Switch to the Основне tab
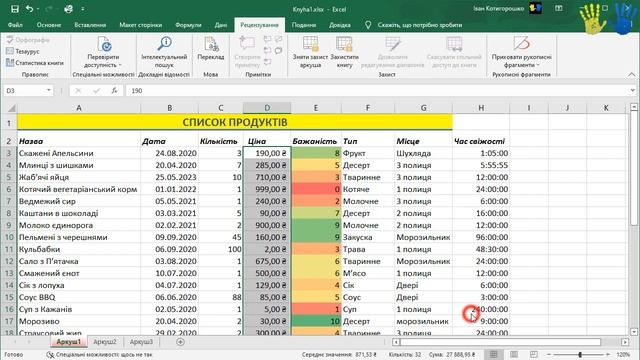The height and width of the screenshot is (360, 640). coord(49,25)
